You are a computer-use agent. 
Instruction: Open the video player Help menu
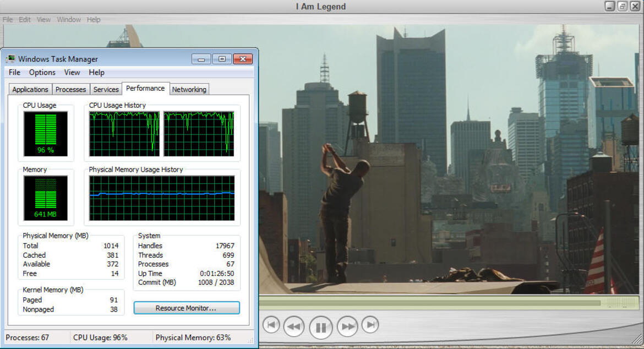(x=93, y=19)
